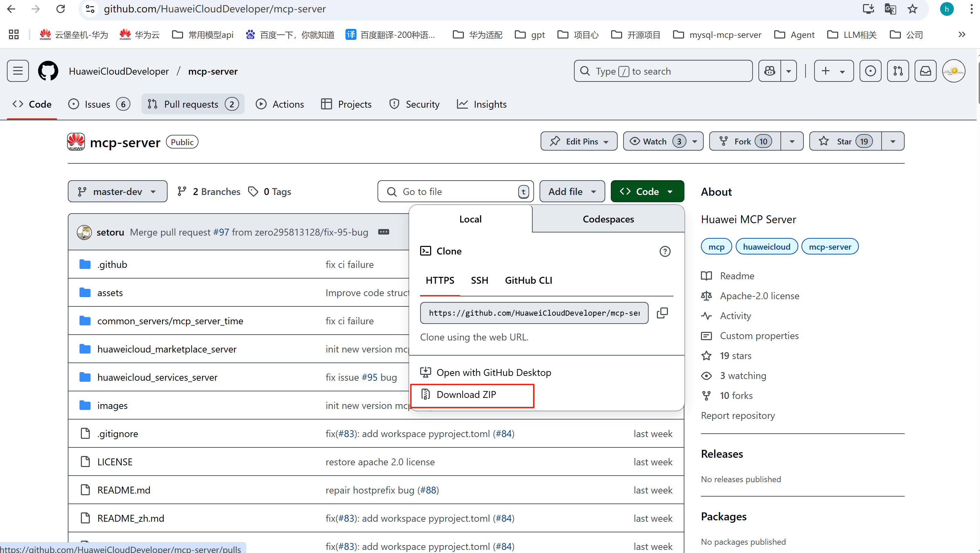The height and width of the screenshot is (553, 980).
Task: Open pull requests icon in GitHub header
Action: click(x=898, y=71)
